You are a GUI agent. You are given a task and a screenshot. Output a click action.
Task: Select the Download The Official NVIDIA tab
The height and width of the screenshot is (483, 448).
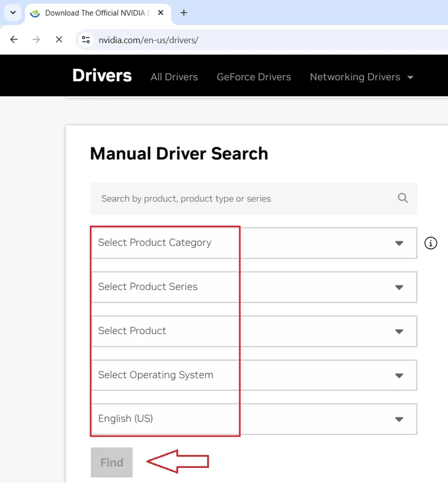click(98, 13)
